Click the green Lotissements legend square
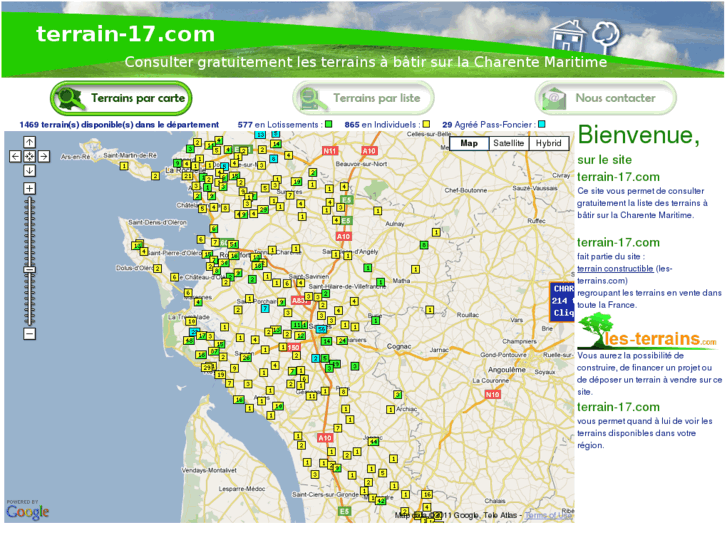 [329, 124]
